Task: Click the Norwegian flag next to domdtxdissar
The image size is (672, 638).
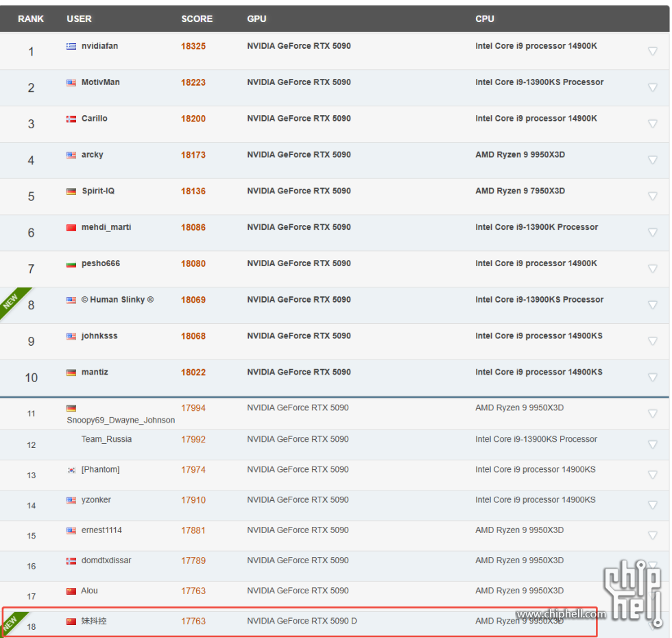Action: point(71,561)
